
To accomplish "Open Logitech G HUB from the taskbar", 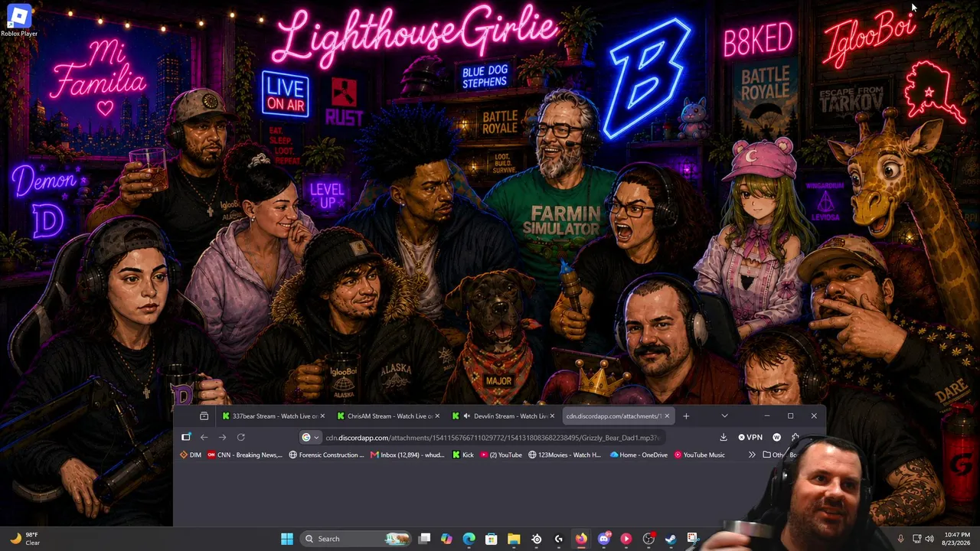I will coord(559,539).
